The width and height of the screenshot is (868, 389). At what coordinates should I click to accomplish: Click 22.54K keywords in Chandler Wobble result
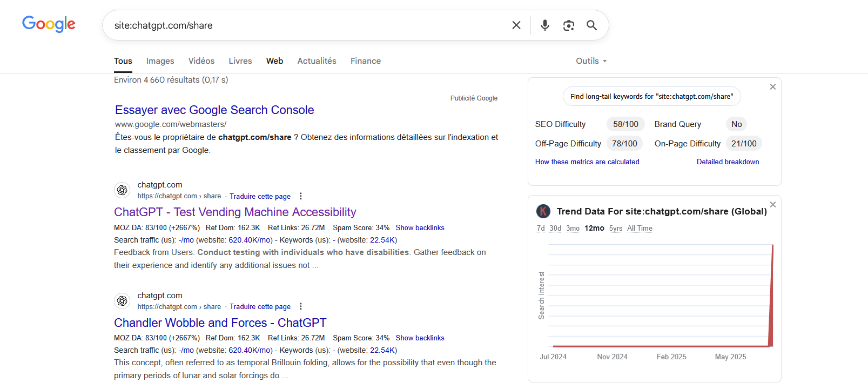382,350
